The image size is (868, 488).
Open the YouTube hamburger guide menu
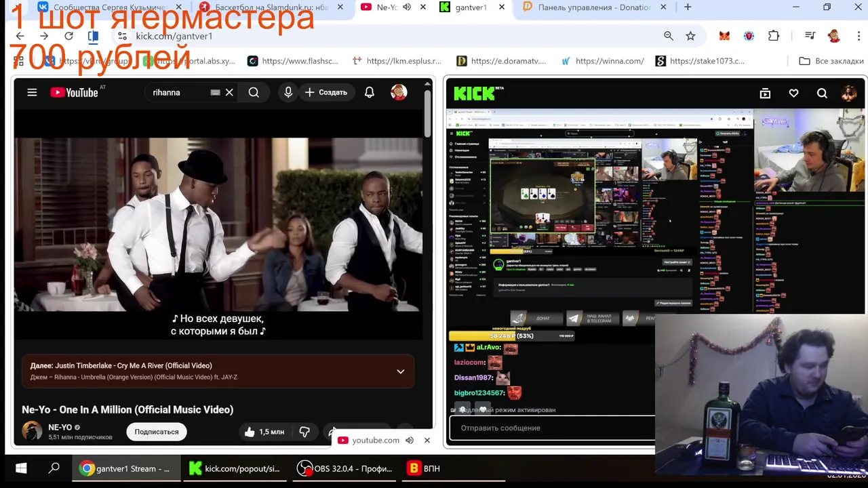point(32,92)
